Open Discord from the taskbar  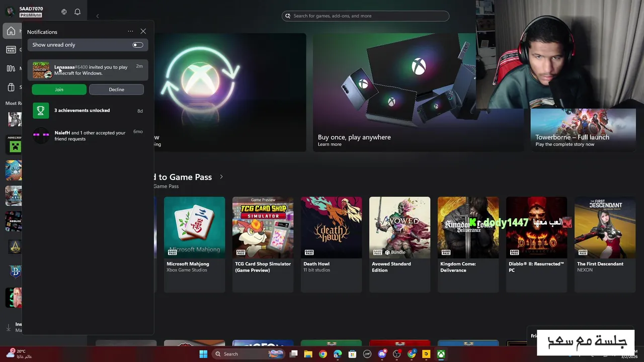coord(382,354)
